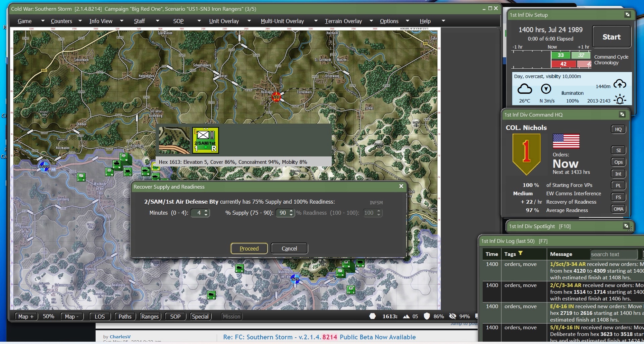This screenshot has height=344, width=644.
Task: Click the wind direction compass icon
Action: 546,89
